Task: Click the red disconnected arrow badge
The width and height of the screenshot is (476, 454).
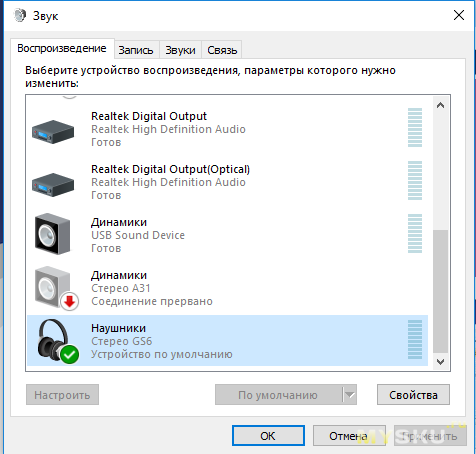Action: [69, 302]
